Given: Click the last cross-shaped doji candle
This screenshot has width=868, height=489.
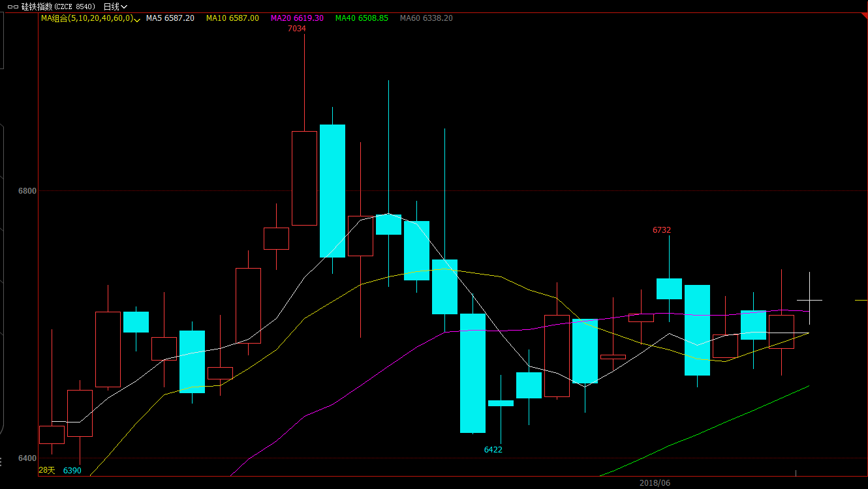Looking at the screenshot, I should (x=809, y=300).
